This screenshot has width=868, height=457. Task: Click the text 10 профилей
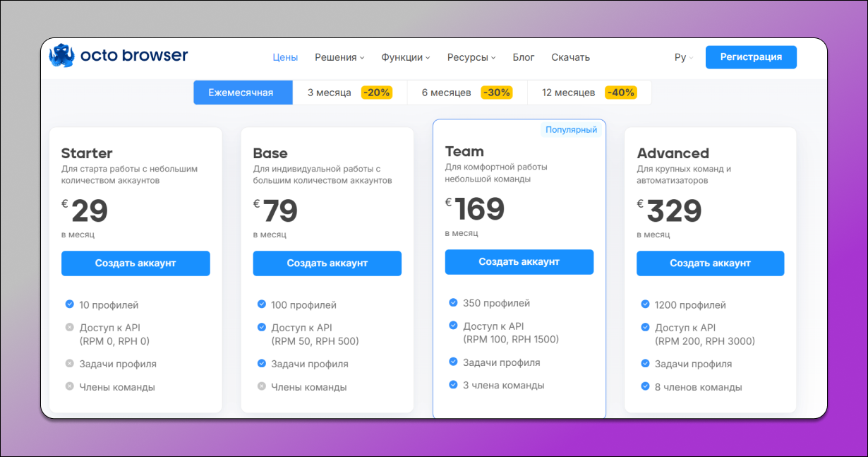click(x=109, y=305)
